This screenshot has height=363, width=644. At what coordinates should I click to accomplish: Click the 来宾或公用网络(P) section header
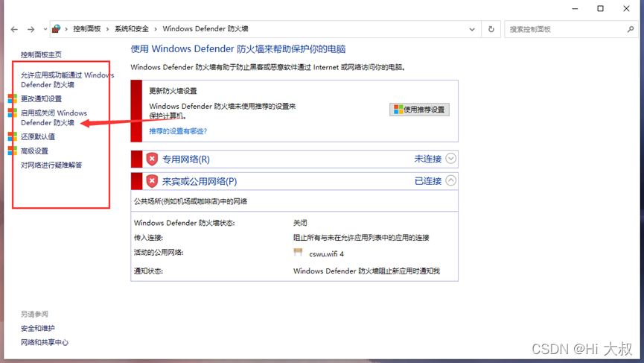tap(294, 181)
